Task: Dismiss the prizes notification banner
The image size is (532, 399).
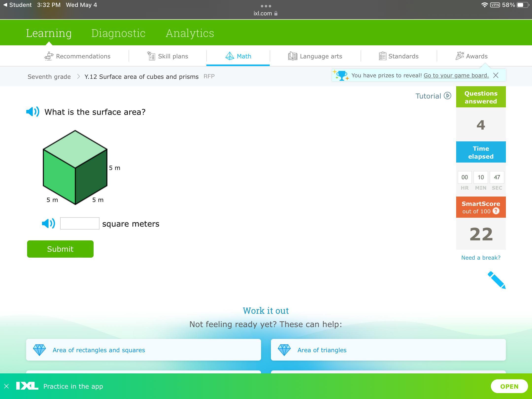Action: (x=496, y=75)
